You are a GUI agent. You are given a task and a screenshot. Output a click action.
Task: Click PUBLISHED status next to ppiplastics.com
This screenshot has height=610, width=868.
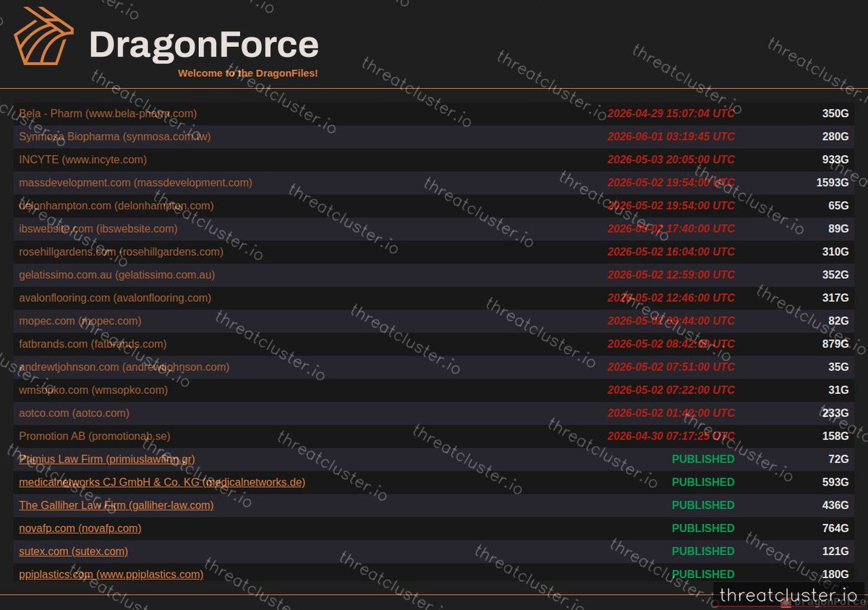pyautogui.click(x=702, y=574)
